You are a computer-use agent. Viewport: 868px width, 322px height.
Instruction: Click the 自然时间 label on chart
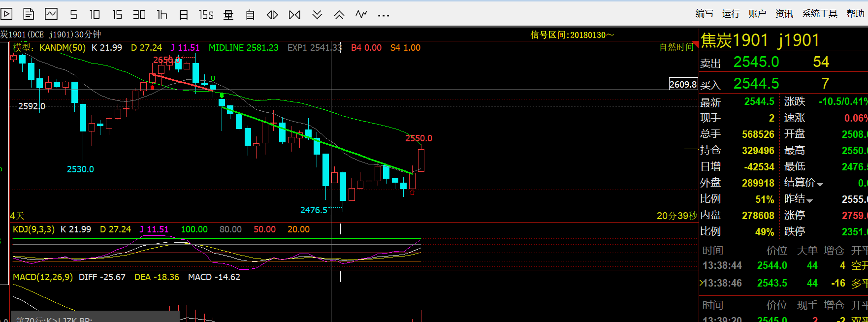click(676, 47)
